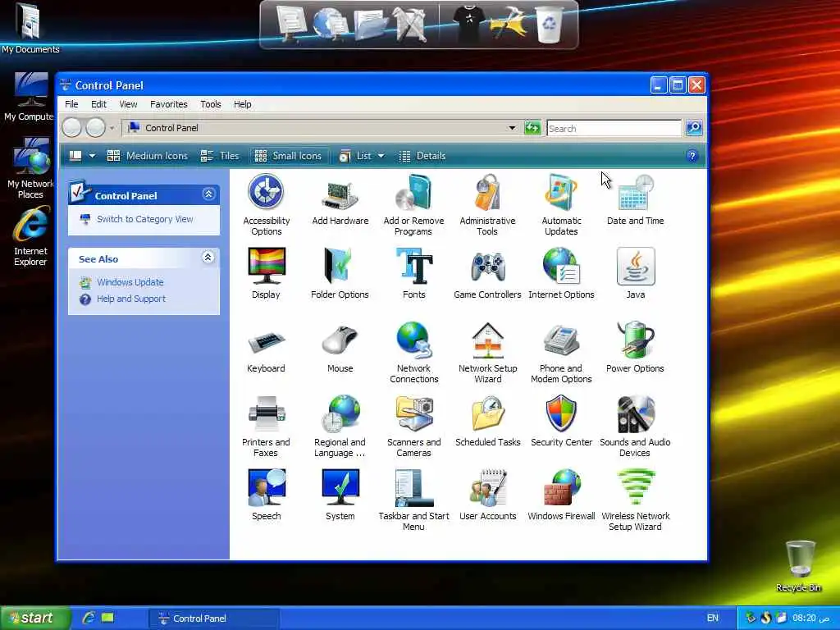Open Accessibility Options applet

coord(267,204)
